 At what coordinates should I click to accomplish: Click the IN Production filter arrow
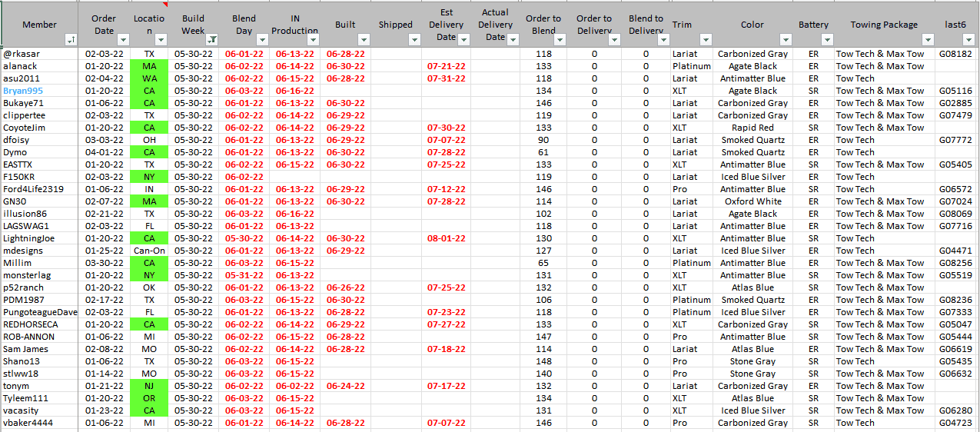click(x=313, y=40)
